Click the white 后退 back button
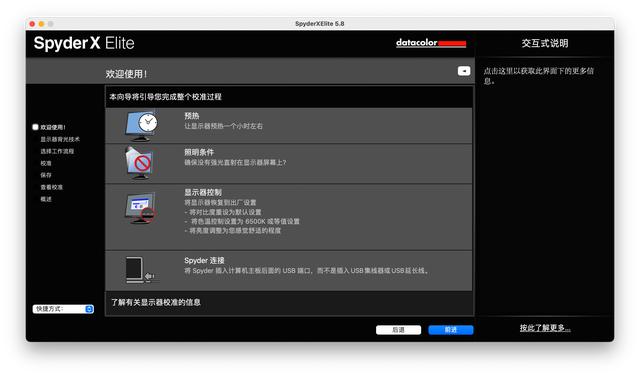Screen dimensions: 640x376 (398, 330)
